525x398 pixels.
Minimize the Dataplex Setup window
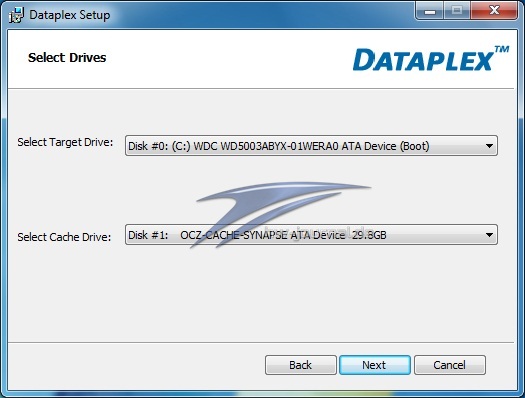[430, 11]
